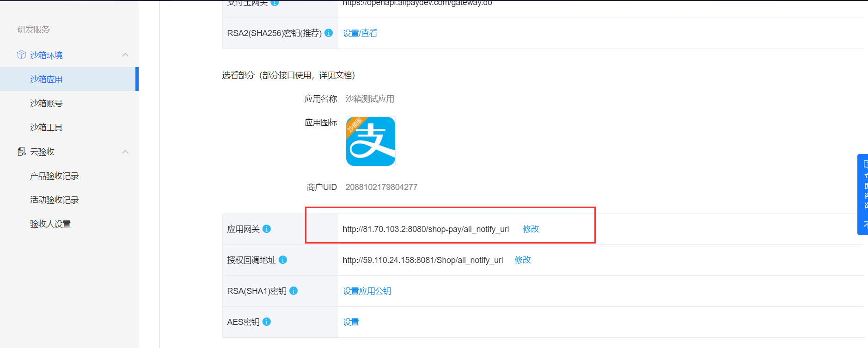
Task: Select 沙箱应用 in the sidebar
Action: [68, 79]
